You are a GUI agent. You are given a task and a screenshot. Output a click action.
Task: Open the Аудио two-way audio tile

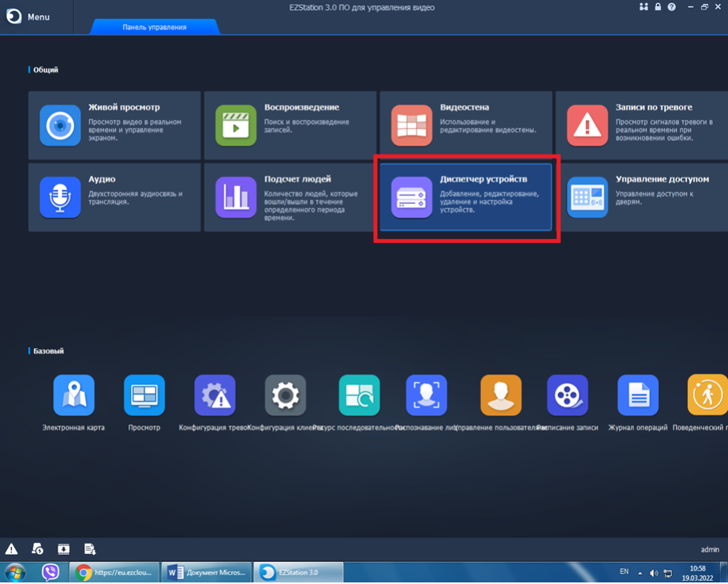pyautogui.click(x=115, y=197)
